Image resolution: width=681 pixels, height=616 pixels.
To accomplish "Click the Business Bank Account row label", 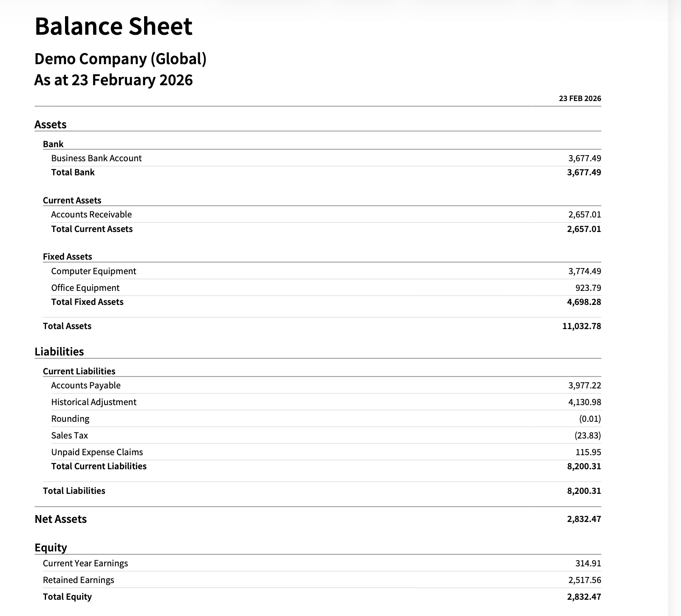I will click(96, 158).
